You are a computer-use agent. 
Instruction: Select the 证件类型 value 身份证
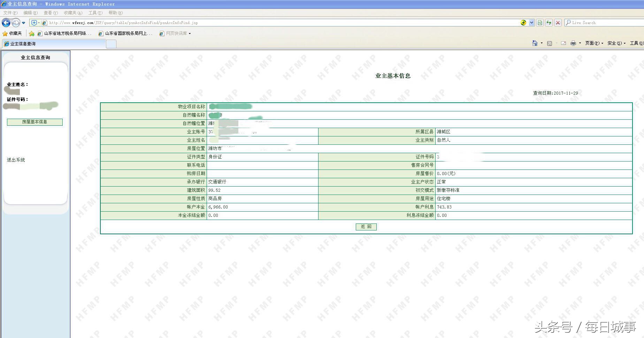(x=215, y=157)
